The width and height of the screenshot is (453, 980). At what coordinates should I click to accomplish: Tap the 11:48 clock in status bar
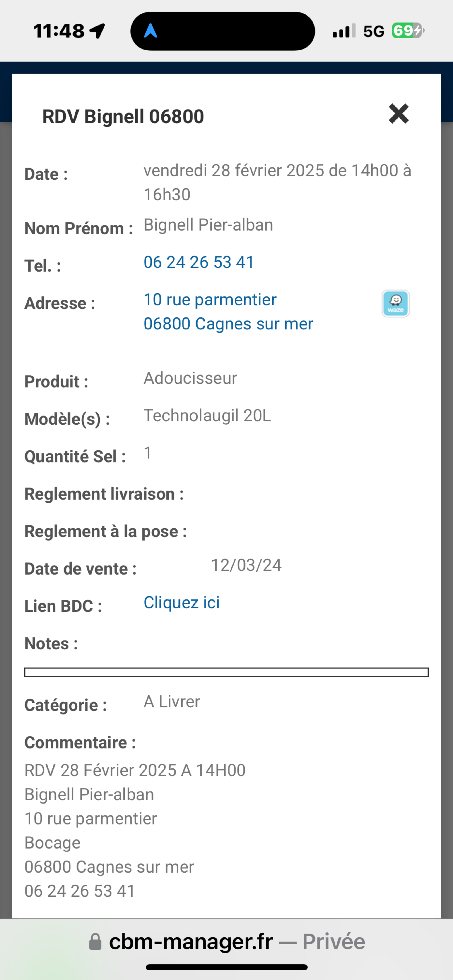(59, 31)
